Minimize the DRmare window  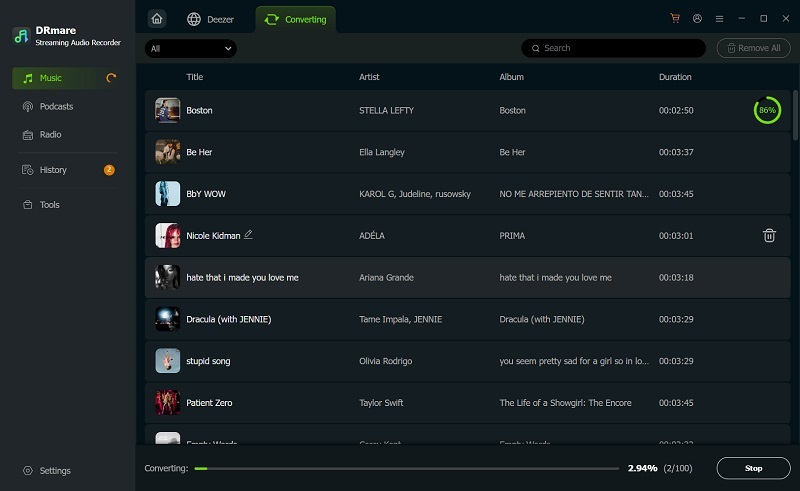(x=741, y=18)
